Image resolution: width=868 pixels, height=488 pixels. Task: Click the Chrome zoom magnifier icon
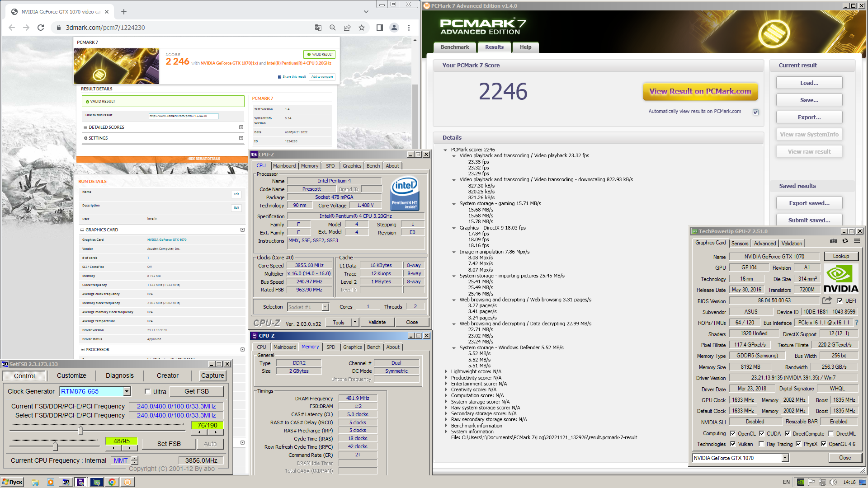coord(333,28)
